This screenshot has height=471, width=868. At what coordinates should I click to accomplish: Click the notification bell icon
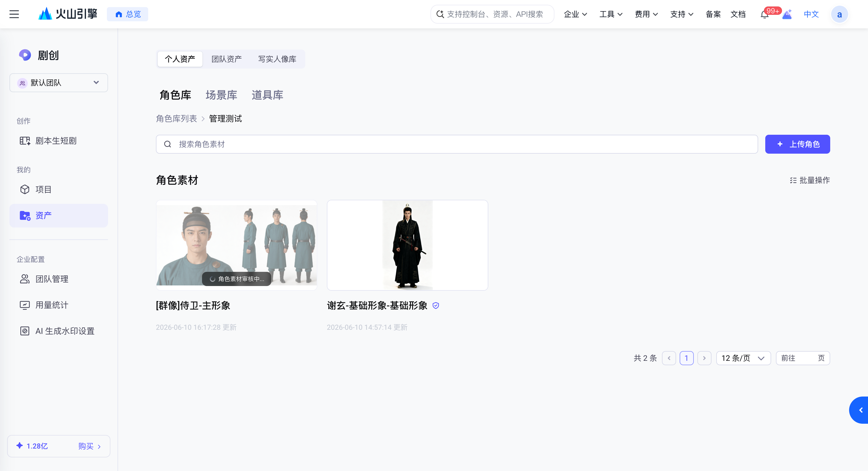[764, 14]
